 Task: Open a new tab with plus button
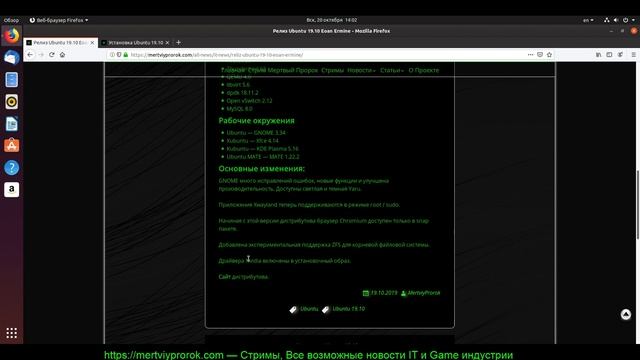point(178,42)
